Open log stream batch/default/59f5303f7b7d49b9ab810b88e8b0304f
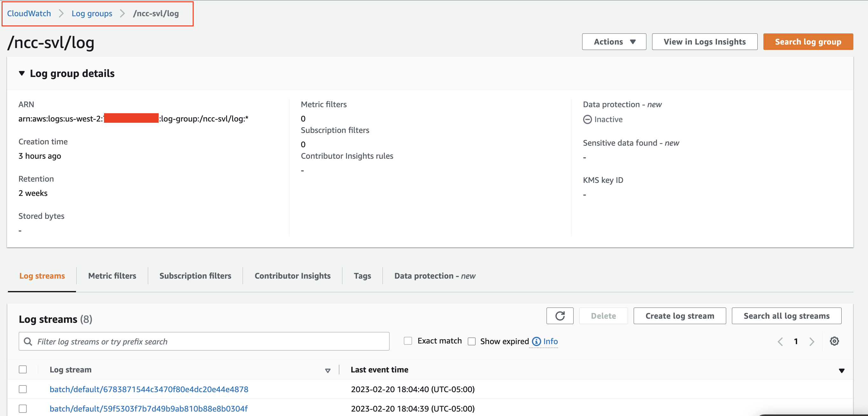This screenshot has height=416, width=868. (x=148, y=409)
